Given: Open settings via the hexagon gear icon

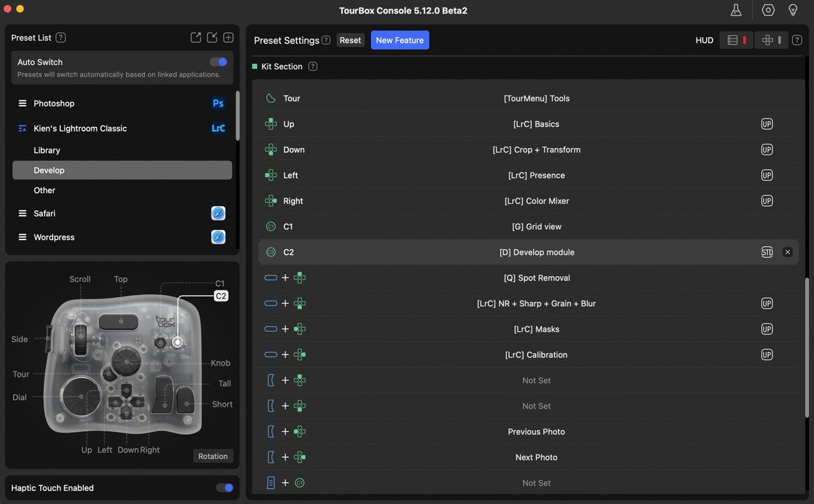Looking at the screenshot, I should pos(768,10).
